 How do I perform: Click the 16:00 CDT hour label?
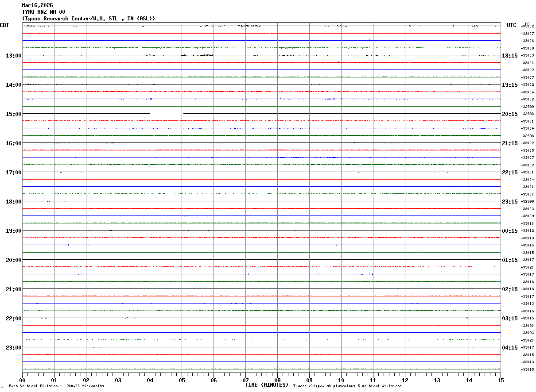click(x=14, y=143)
